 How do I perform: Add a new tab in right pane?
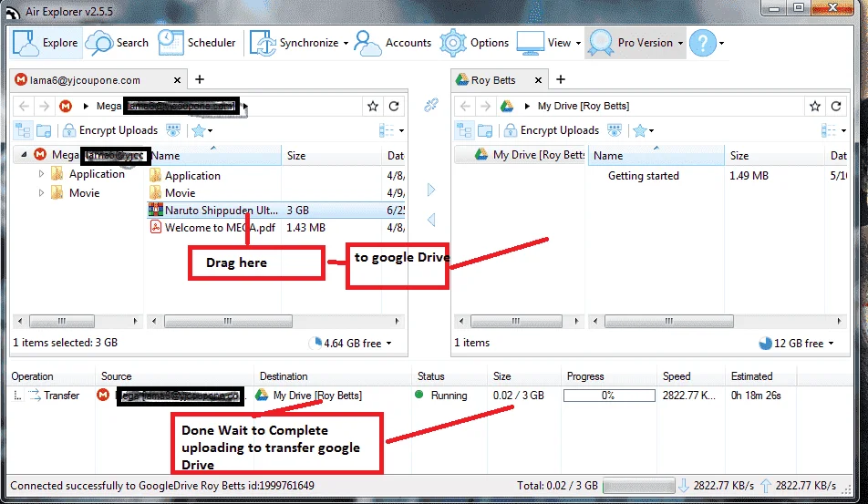pos(561,79)
